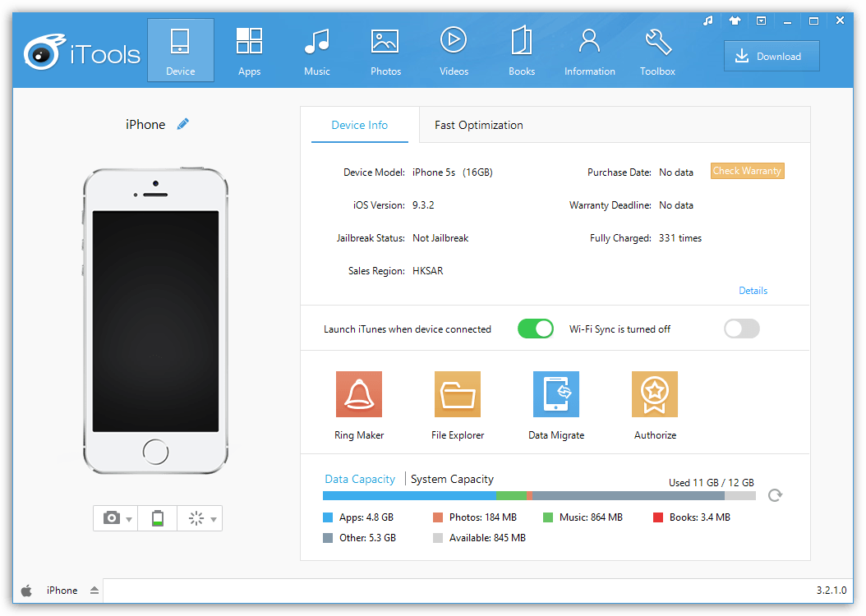Screen dimensions: 866x616
Task: Click the version number '3.2.1.0'
Action: pyautogui.click(x=831, y=590)
